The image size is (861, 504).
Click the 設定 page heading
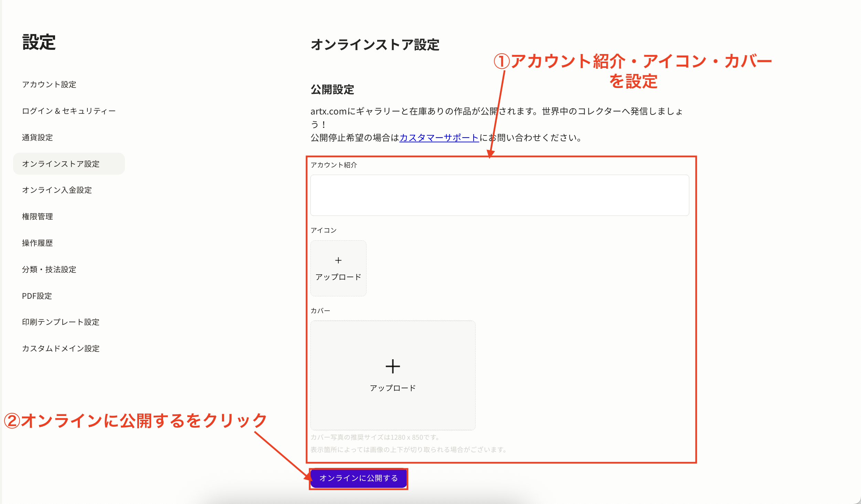pos(39,42)
